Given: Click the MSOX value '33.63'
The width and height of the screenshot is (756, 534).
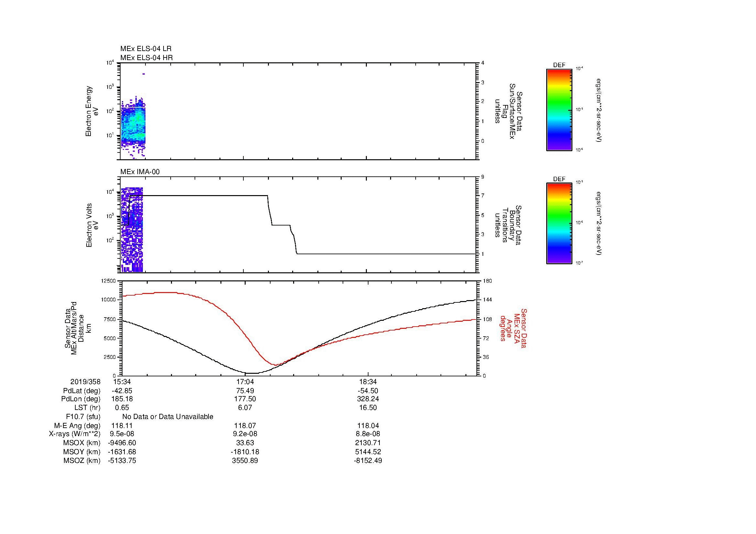Looking at the screenshot, I should click(245, 443).
